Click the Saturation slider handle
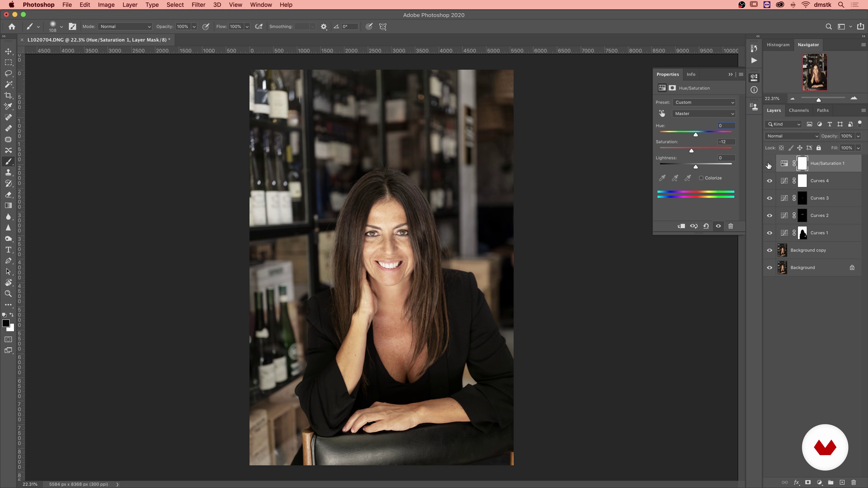868x488 pixels. [691, 151]
